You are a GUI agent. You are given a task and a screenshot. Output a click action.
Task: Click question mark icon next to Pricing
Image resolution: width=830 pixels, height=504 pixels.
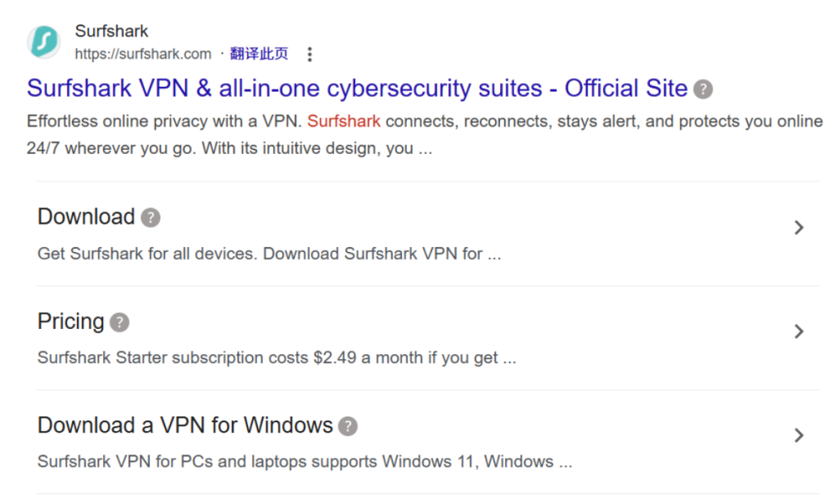pos(120,322)
